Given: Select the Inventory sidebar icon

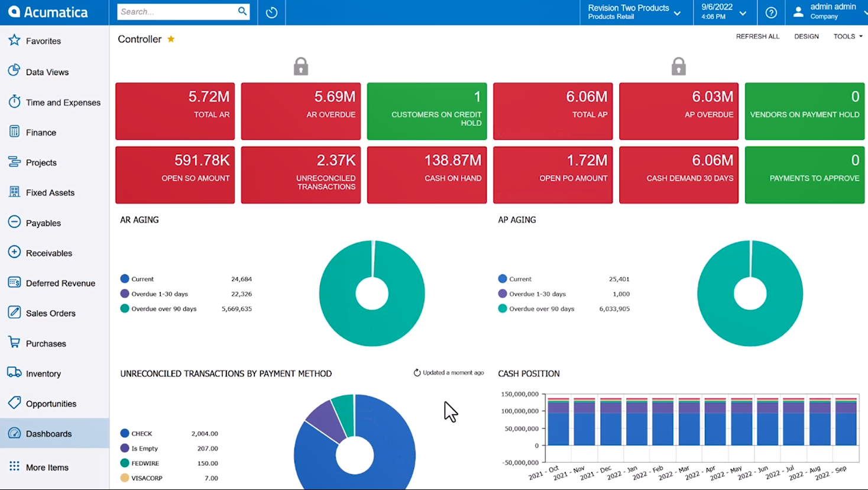Looking at the screenshot, I should click(14, 373).
